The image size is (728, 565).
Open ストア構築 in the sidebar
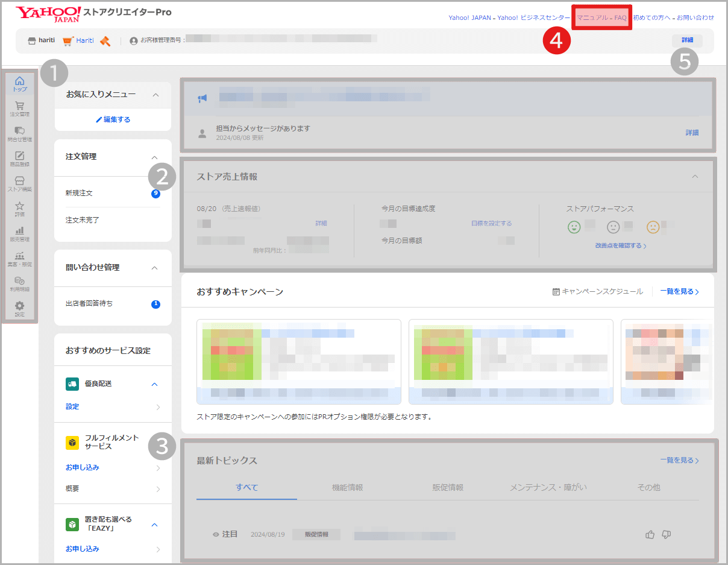coord(20,184)
